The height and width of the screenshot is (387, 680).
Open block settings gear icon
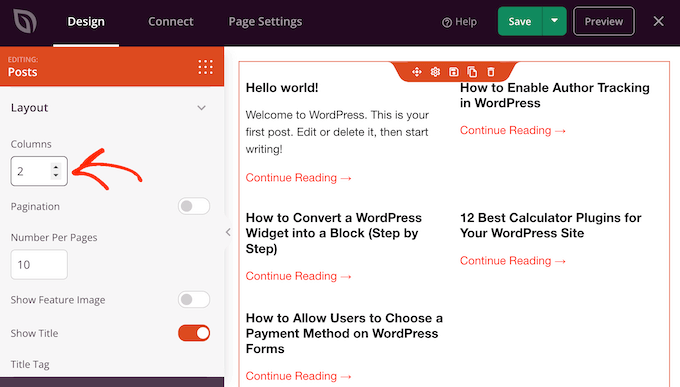pyautogui.click(x=435, y=72)
